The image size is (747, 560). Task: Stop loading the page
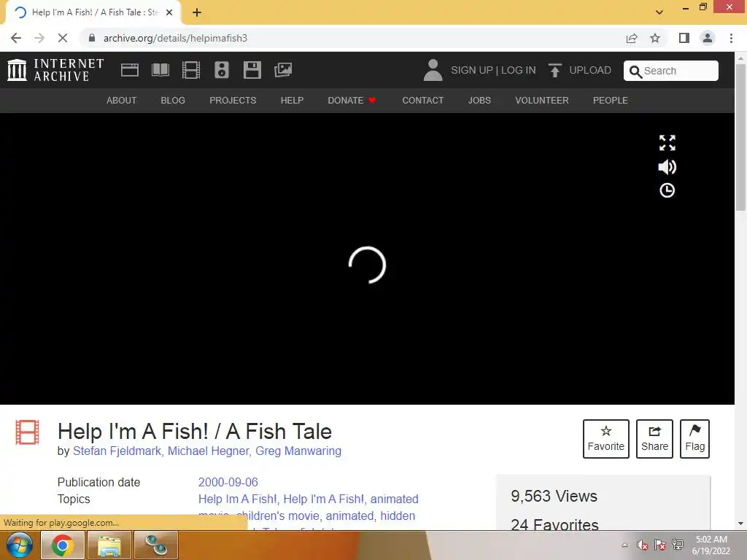pos(63,38)
